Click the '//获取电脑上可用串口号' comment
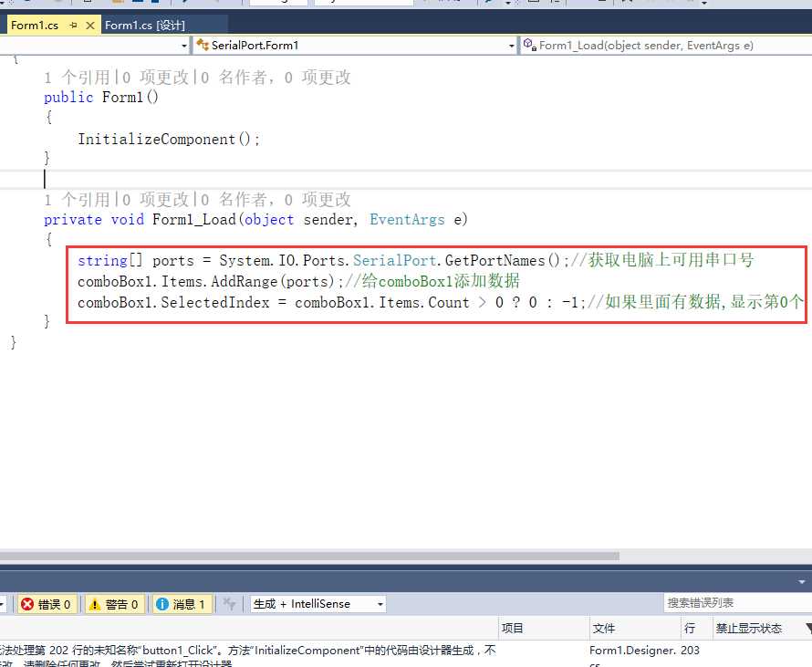812x667 pixels. click(x=662, y=260)
